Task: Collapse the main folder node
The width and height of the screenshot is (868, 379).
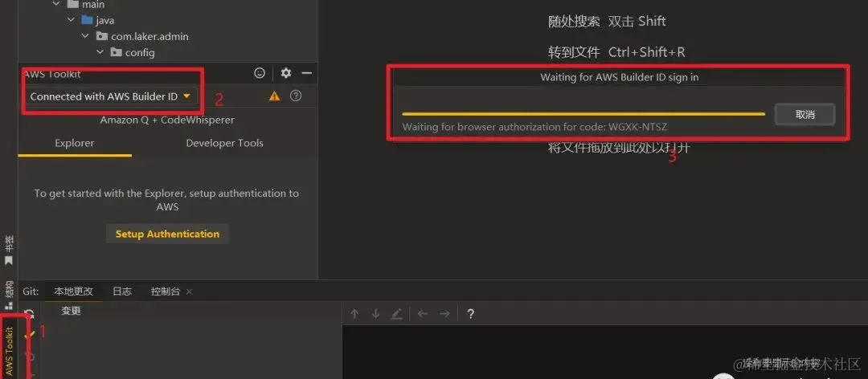Action: click(56, 5)
